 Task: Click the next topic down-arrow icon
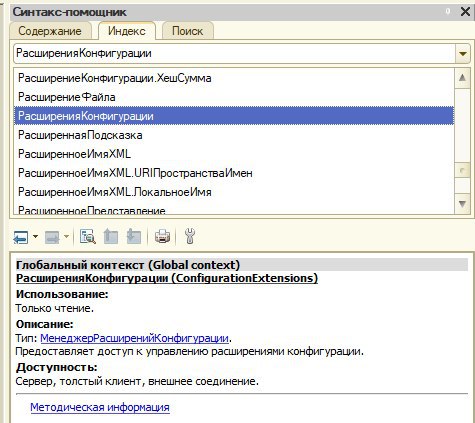click(134, 236)
